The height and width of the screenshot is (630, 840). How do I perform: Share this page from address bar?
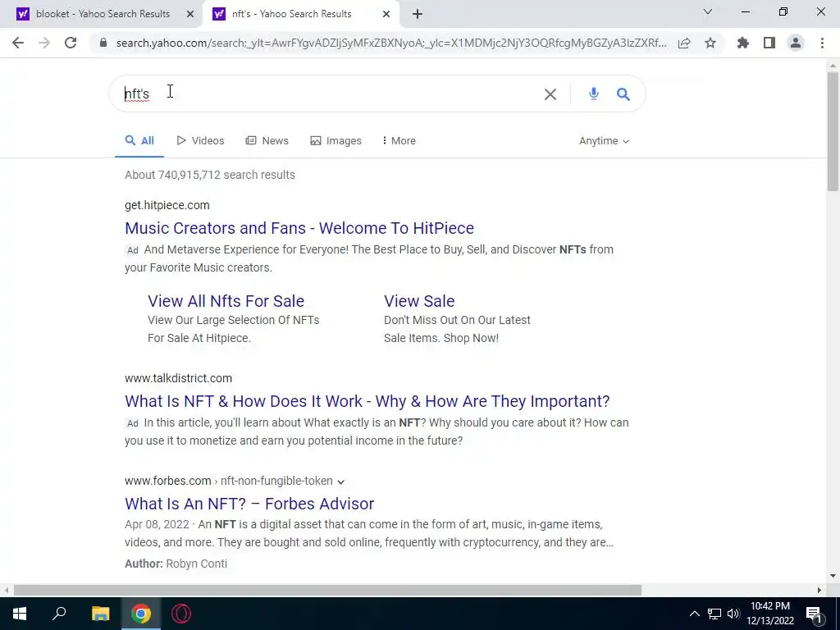tap(684, 43)
